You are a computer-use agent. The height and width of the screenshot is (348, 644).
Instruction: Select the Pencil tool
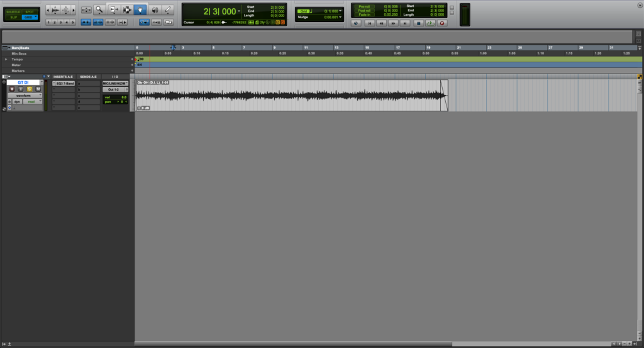(167, 9)
